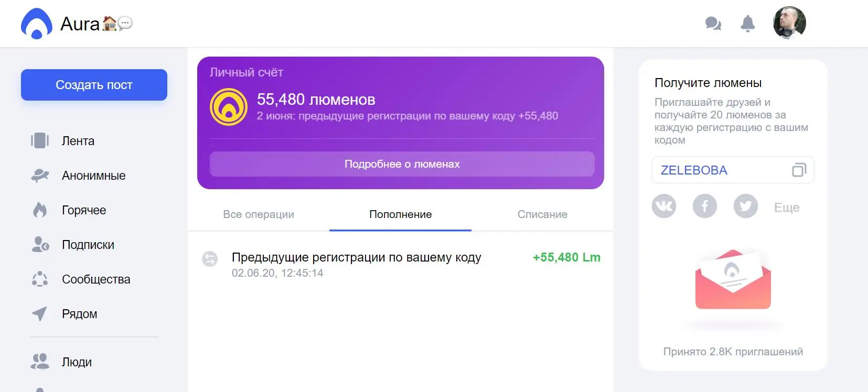Copy the invite code via copy icon
The image size is (868, 392).
[799, 170]
